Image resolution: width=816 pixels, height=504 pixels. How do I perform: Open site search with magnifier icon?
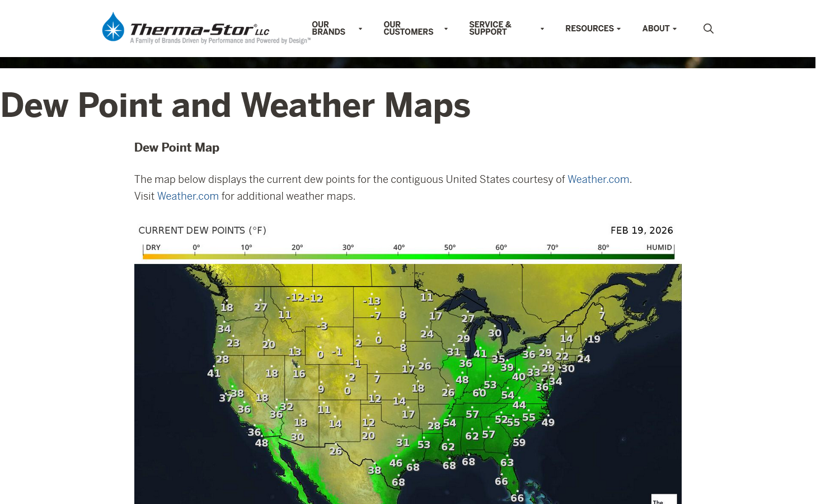708,29
